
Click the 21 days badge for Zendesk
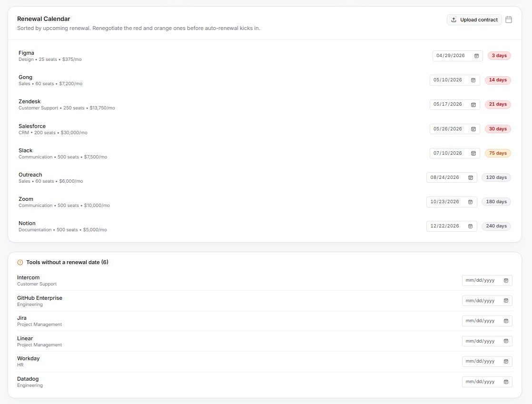tap(498, 105)
